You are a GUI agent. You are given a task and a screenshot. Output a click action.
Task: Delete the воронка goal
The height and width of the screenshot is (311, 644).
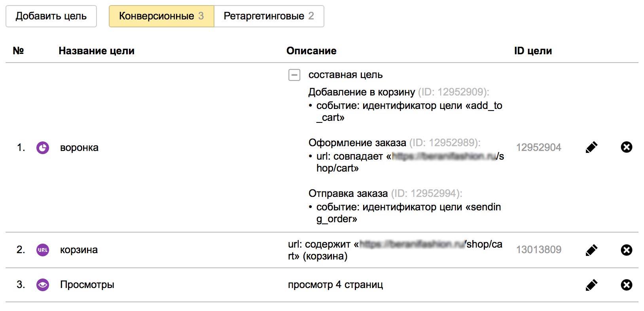627,147
